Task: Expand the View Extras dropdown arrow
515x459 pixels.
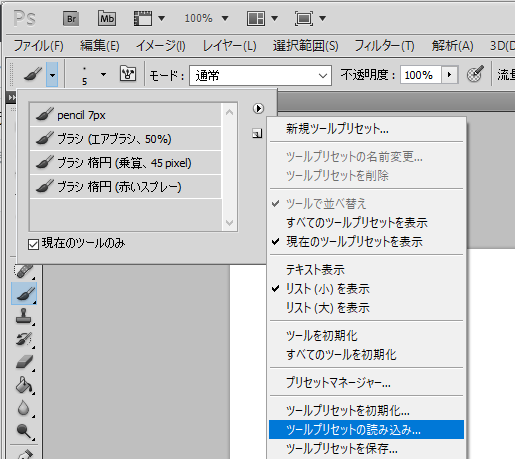Action: click(161, 18)
